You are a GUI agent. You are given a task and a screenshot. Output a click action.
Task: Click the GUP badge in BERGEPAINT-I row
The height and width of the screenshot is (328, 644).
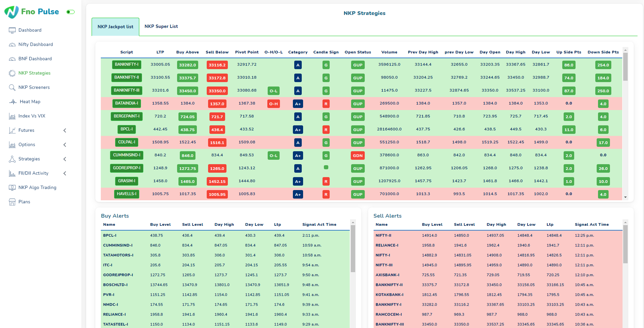point(358,117)
